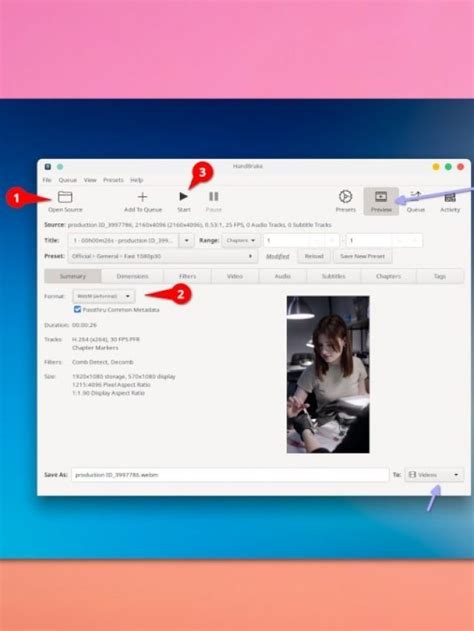Switch to the Chapters tab

point(388,276)
